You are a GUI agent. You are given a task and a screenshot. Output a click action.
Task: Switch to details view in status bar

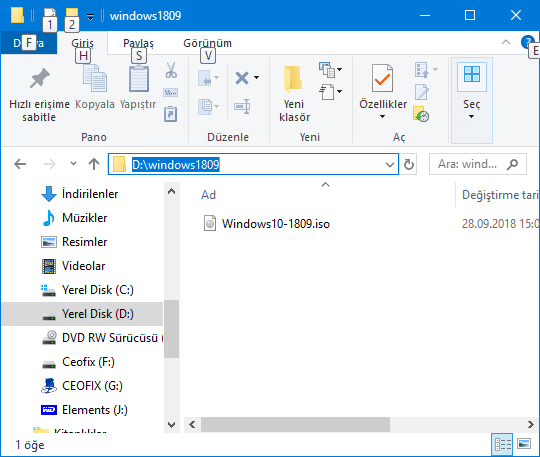coord(502,445)
